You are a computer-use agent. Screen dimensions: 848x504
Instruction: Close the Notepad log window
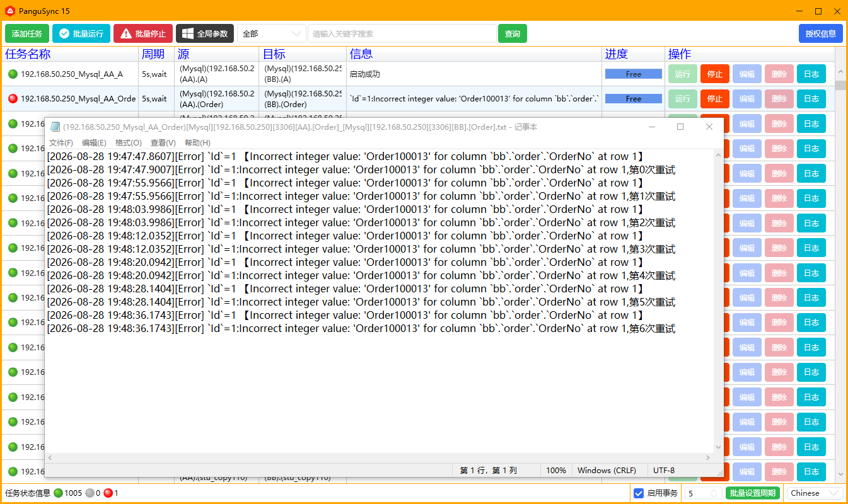pyautogui.click(x=709, y=127)
